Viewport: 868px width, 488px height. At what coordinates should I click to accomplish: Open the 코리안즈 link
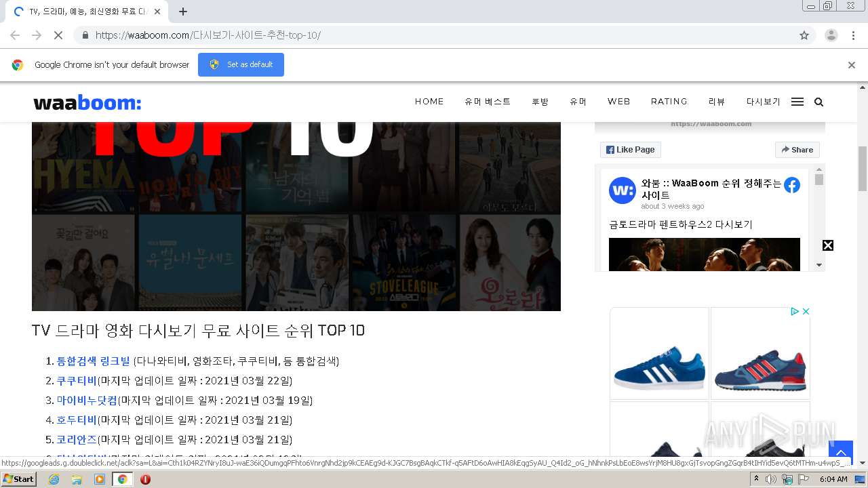tap(77, 440)
